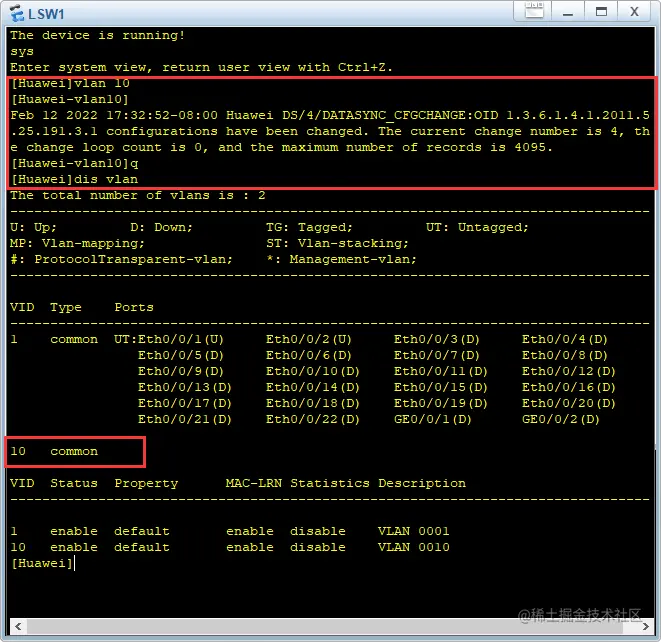This screenshot has width=661, height=642.
Task: Click the 'Feb 12 2022 17:32:52-08:00' timestamp
Action: (x=114, y=115)
